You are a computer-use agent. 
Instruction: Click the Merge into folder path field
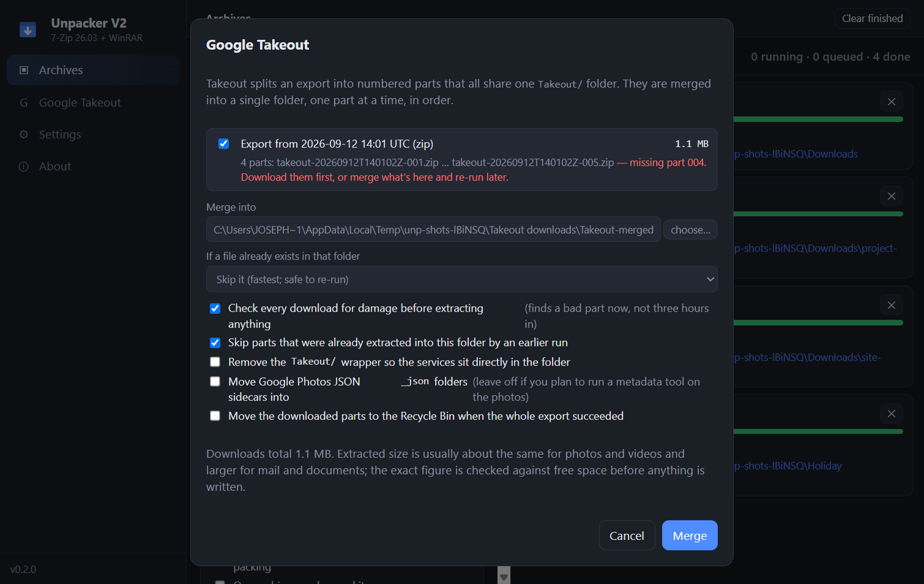tap(433, 230)
